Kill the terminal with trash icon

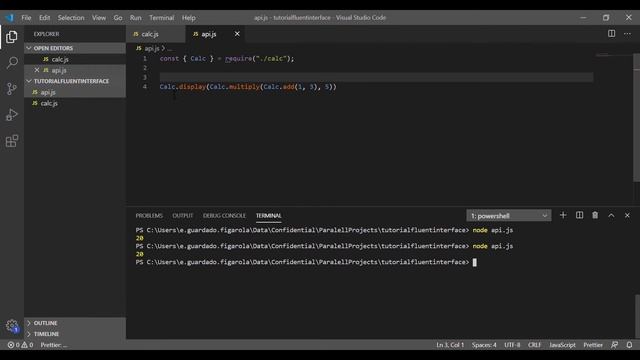pos(595,215)
